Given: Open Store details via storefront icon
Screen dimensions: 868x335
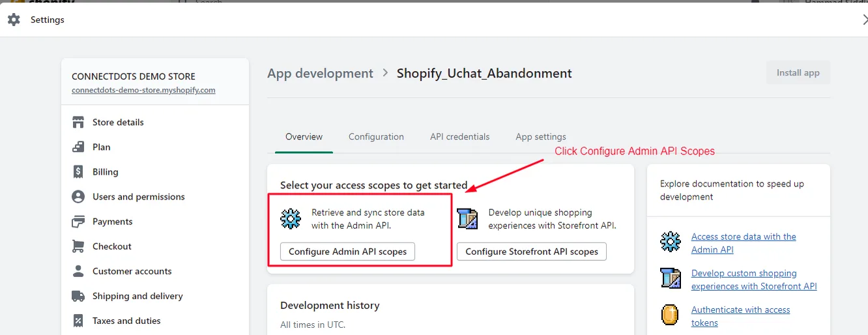Looking at the screenshot, I should [78, 122].
